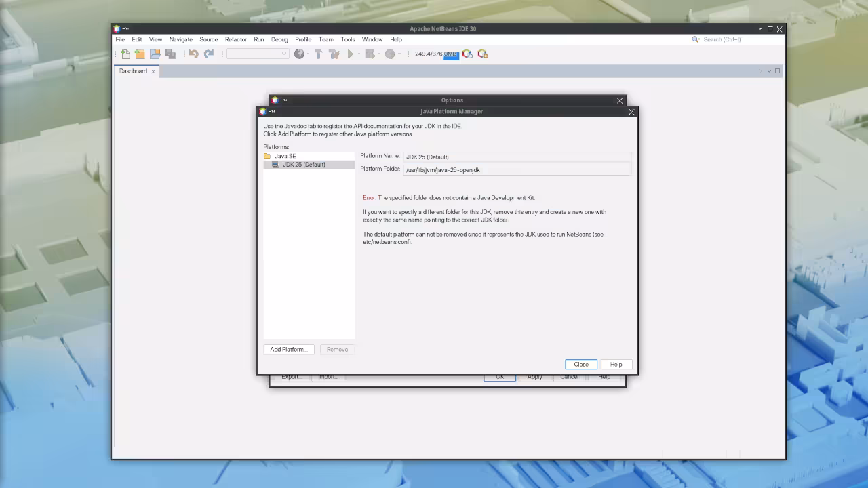Open the Run menu
The height and width of the screenshot is (488, 868).
pos(259,39)
